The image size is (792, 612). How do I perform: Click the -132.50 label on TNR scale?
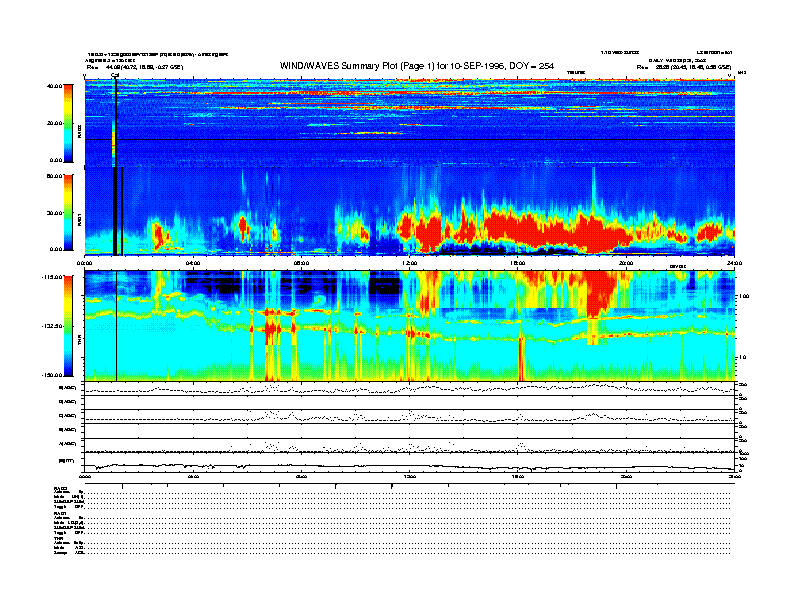coord(53,326)
